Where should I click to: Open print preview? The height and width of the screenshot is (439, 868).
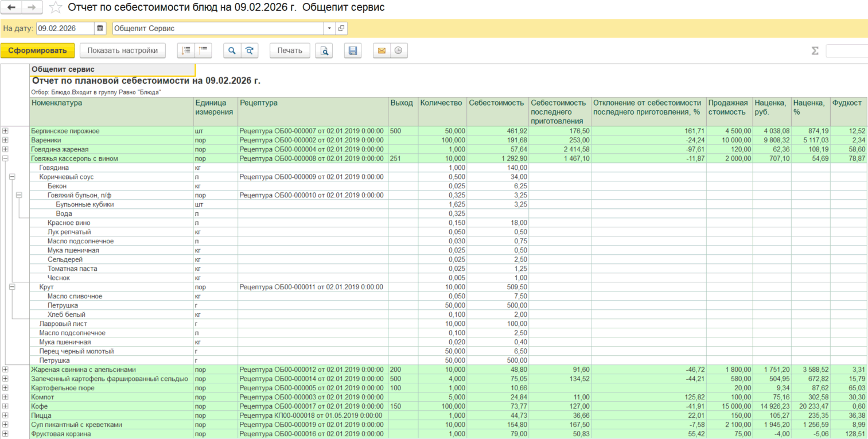tap(325, 50)
